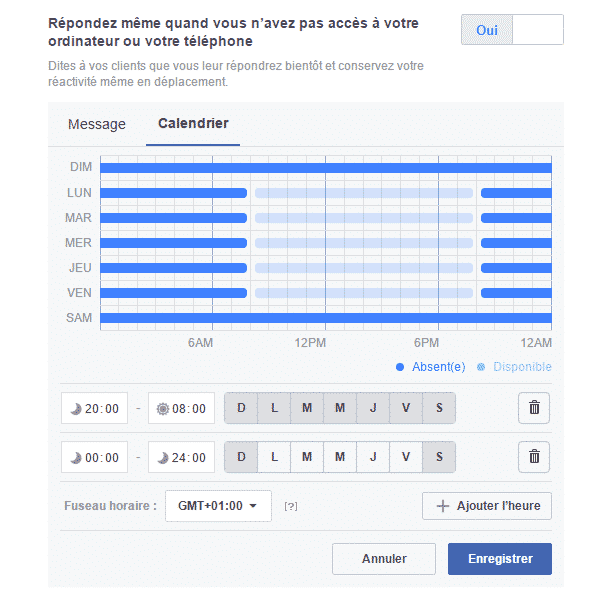Delete the 20:00 to 08:00 schedule row
The width and height of the screenshot is (612, 602).
tap(534, 408)
